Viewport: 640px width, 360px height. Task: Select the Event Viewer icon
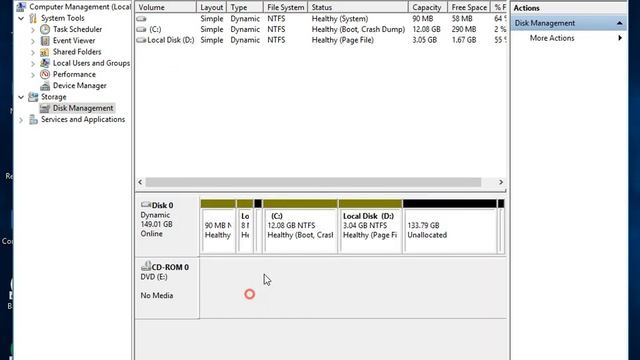(x=45, y=40)
